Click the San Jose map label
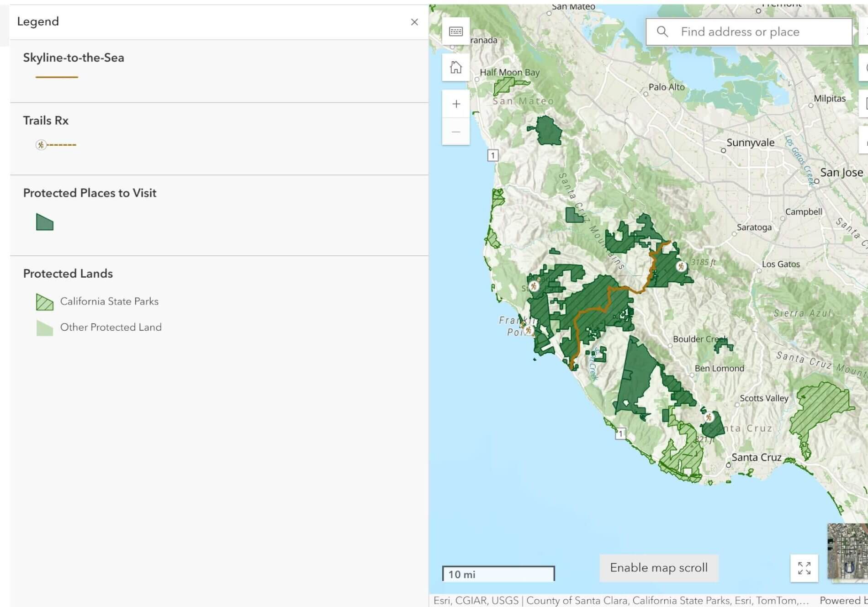 point(842,172)
